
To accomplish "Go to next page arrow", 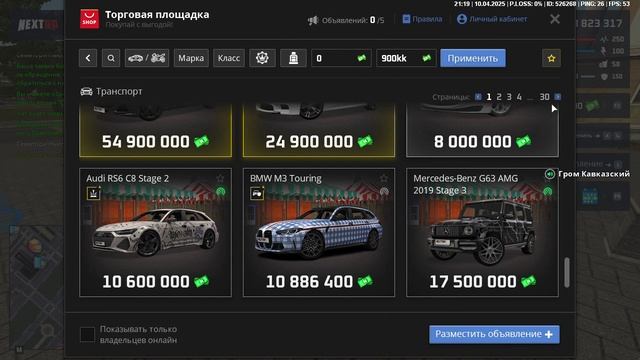I will pos(558,97).
